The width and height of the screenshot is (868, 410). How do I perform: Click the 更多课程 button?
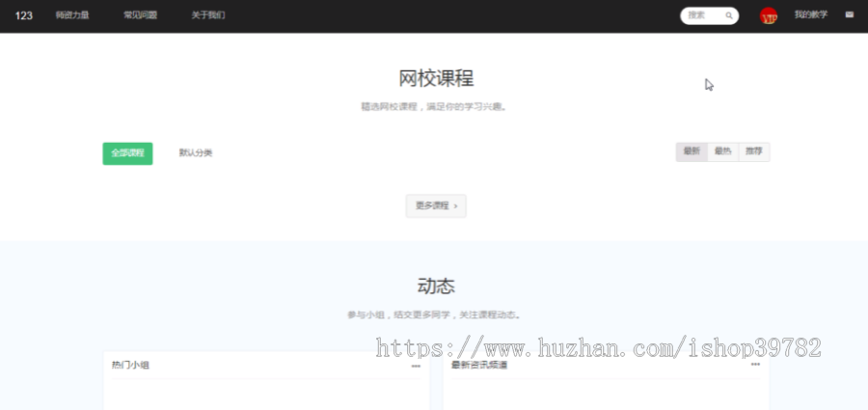pos(436,205)
